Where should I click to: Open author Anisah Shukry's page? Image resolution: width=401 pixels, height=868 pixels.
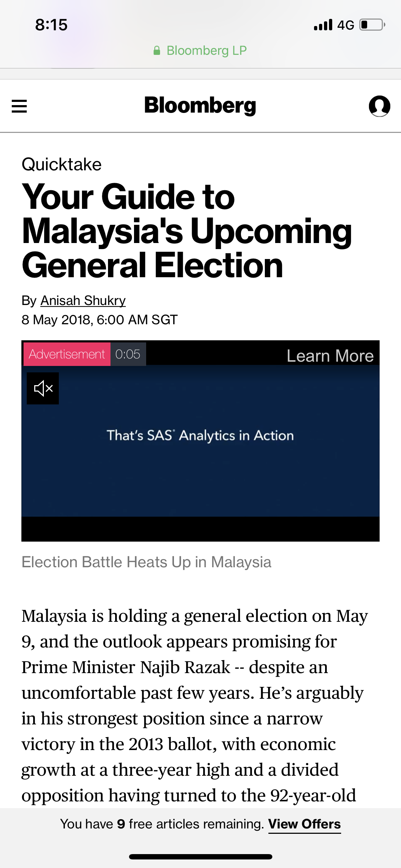pyautogui.click(x=83, y=300)
